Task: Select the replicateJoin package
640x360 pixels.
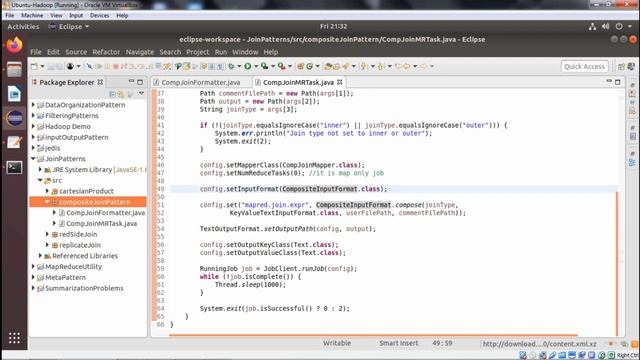Action: 80,245
